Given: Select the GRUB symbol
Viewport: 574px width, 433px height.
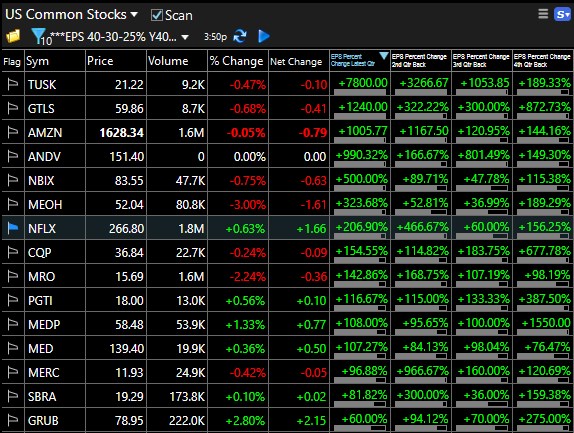Looking at the screenshot, I should click(43, 421).
